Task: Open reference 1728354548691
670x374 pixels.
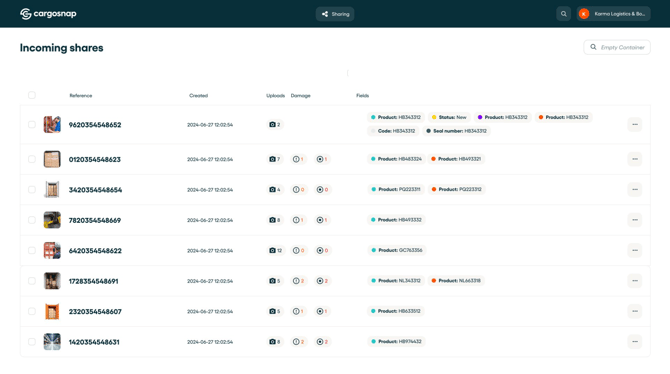Action: point(94,281)
